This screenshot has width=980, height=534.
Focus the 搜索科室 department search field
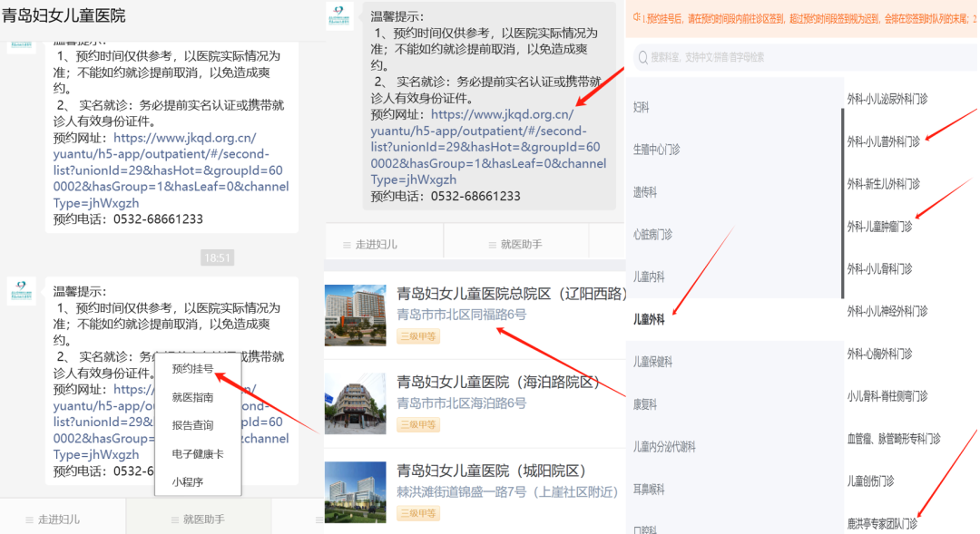pos(805,57)
